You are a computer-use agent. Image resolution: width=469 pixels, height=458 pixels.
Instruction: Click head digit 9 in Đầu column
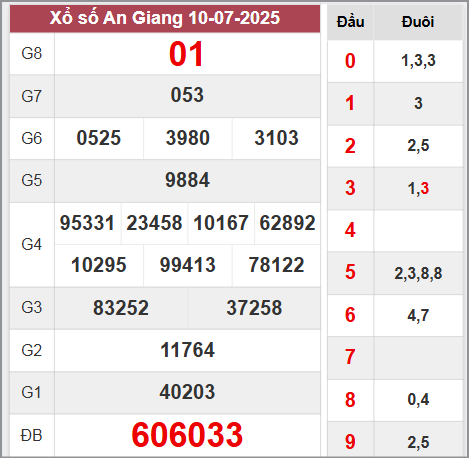click(350, 442)
